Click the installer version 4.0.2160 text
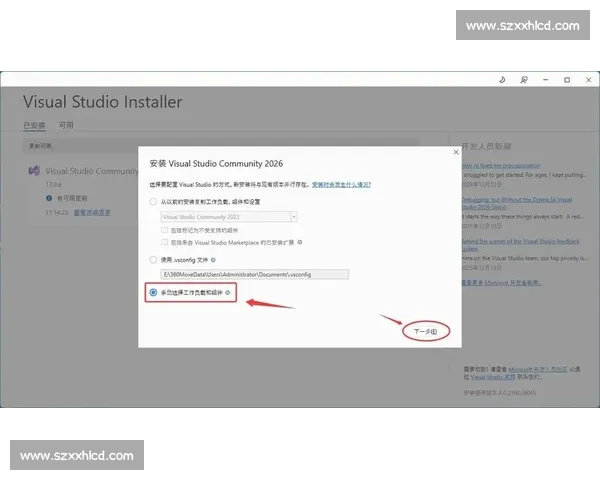Screen dimensions: 600x480 (500, 392)
